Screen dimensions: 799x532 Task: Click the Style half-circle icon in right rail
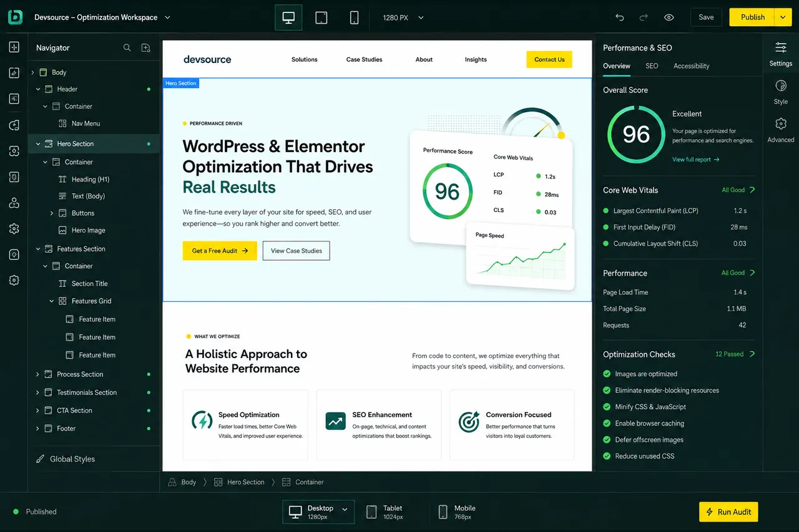click(x=780, y=85)
